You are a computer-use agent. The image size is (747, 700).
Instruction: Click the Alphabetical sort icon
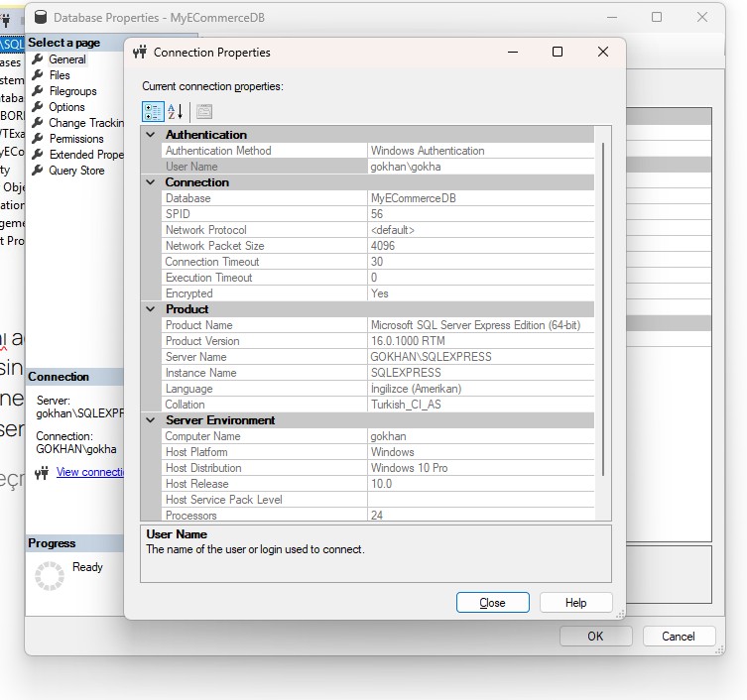tap(176, 112)
